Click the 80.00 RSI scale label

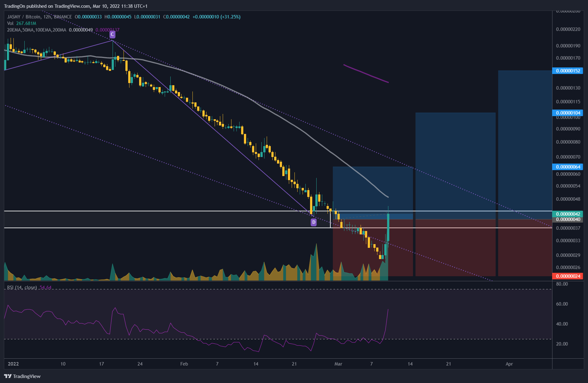(x=562, y=284)
